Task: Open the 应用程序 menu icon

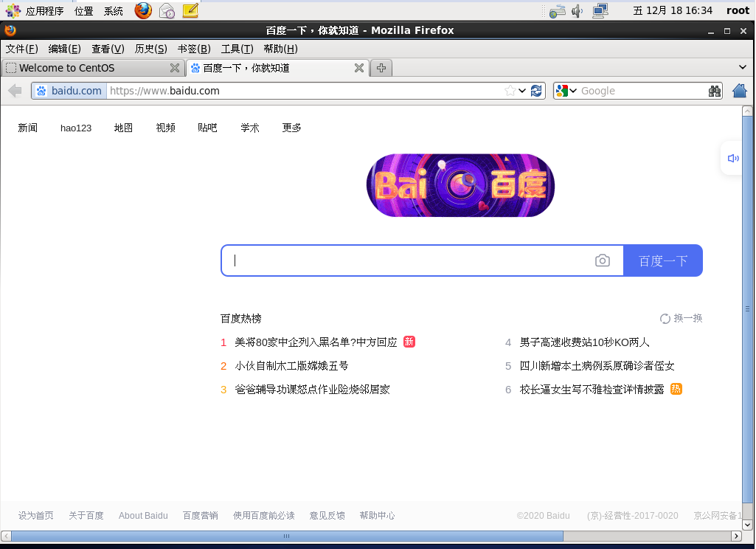Action: [13, 10]
